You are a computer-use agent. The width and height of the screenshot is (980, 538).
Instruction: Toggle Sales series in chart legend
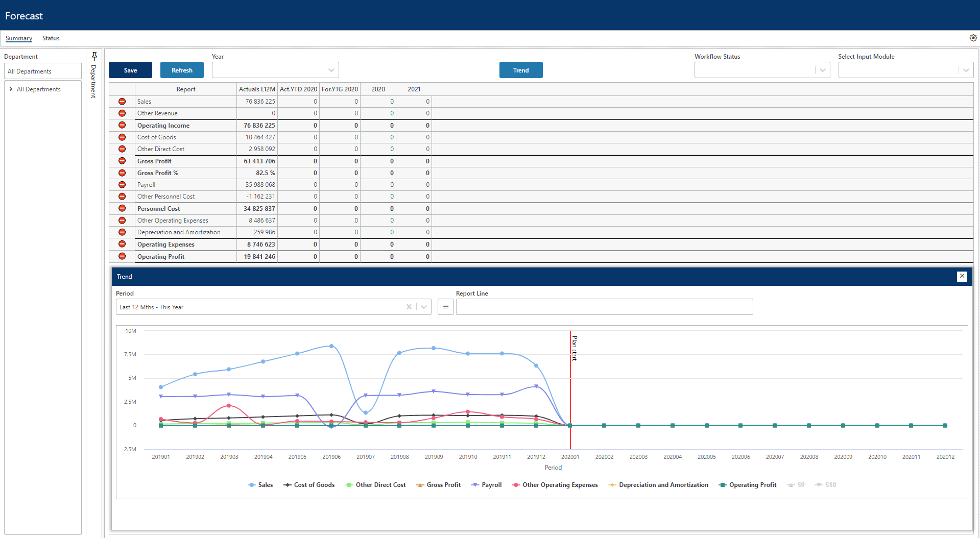260,485
